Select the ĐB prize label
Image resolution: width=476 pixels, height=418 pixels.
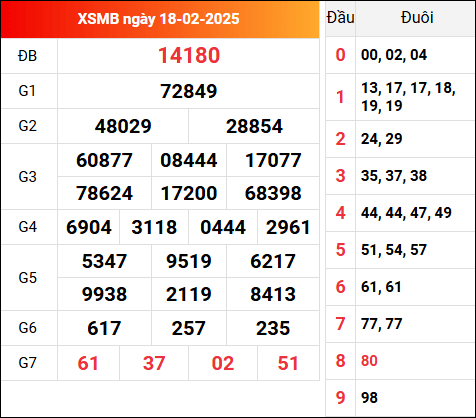click(27, 56)
